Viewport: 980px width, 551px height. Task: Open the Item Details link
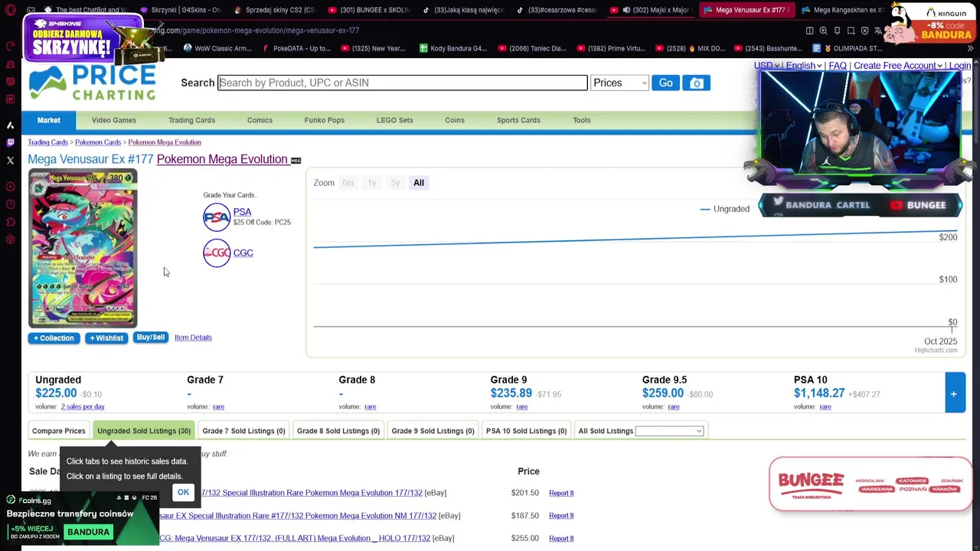193,337
